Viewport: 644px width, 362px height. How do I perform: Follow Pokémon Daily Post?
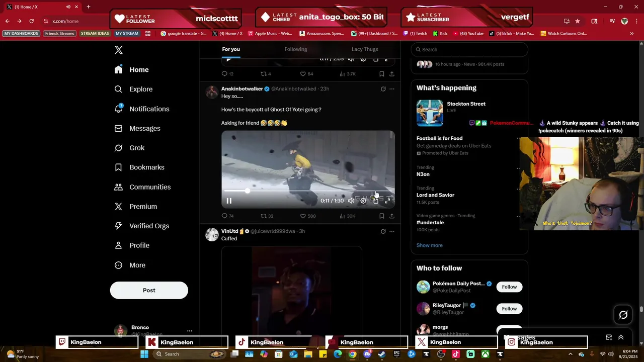click(x=509, y=287)
